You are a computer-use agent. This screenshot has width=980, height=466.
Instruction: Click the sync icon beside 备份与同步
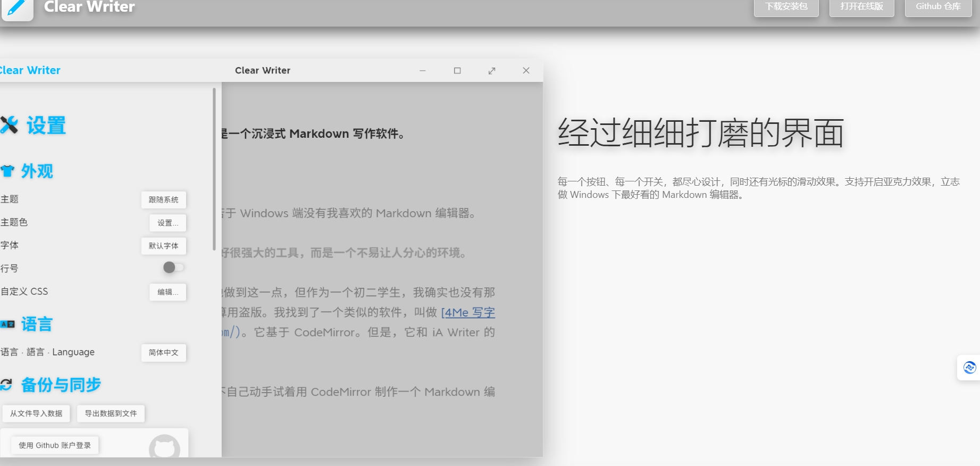pyautogui.click(x=6, y=385)
